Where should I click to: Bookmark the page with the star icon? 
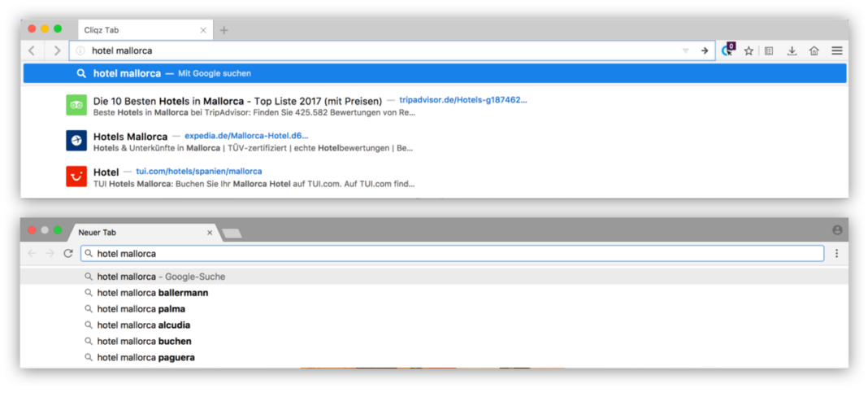[x=749, y=51]
